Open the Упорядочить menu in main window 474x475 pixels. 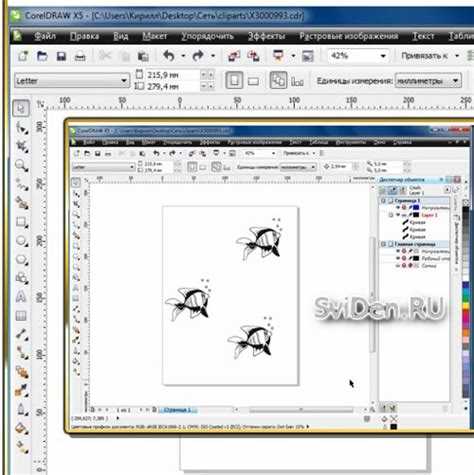[207, 36]
